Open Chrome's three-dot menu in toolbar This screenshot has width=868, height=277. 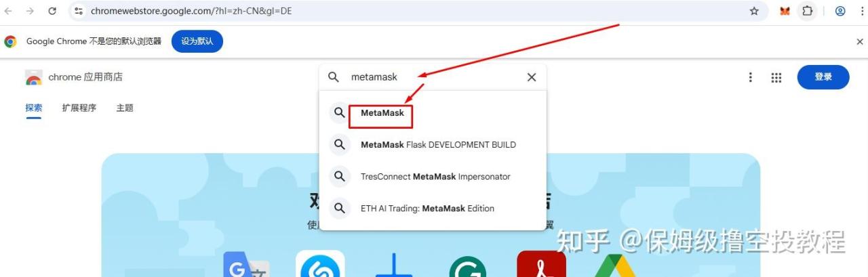pos(861,11)
